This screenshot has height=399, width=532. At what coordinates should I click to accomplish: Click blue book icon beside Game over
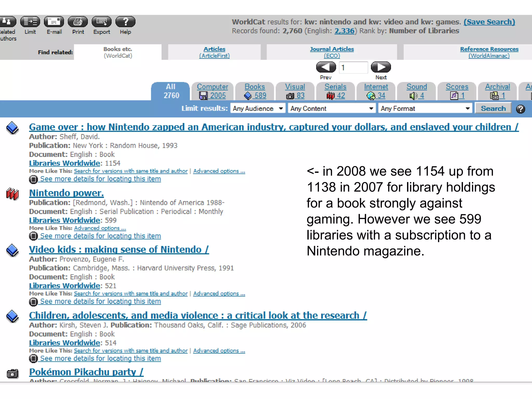click(x=12, y=128)
